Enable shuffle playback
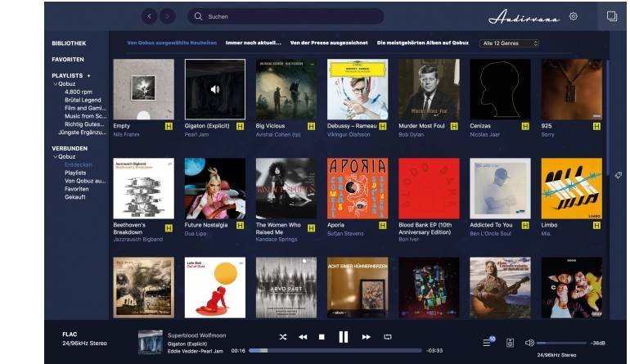 pos(283,337)
